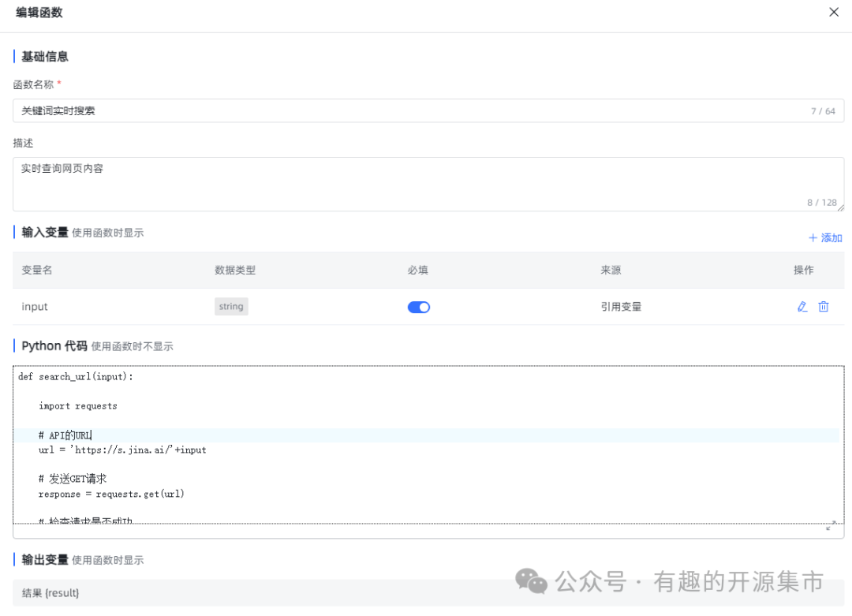Click the 变量名 column header
This screenshot has width=852, height=616.
[x=38, y=270]
